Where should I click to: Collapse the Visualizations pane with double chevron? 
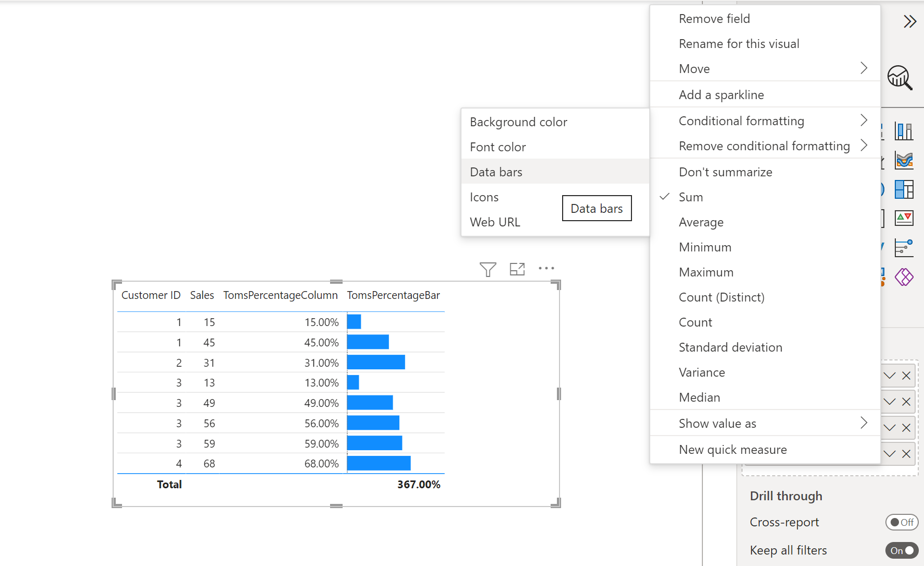pos(910,21)
